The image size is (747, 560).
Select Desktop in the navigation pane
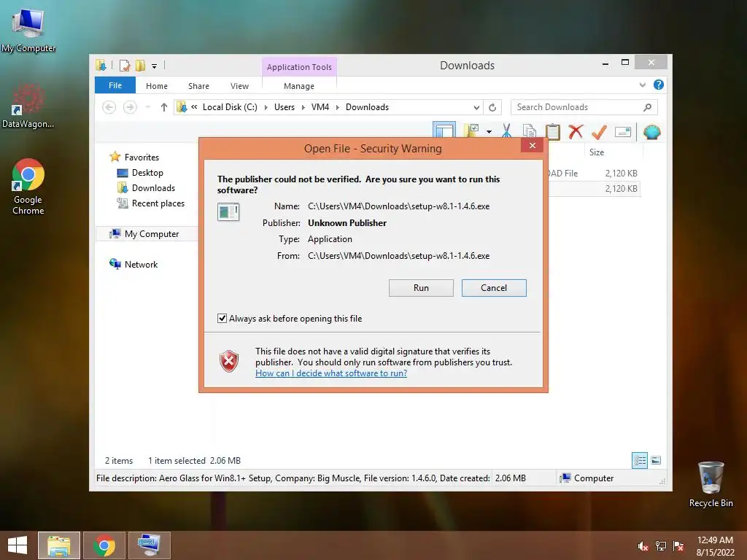tap(147, 172)
